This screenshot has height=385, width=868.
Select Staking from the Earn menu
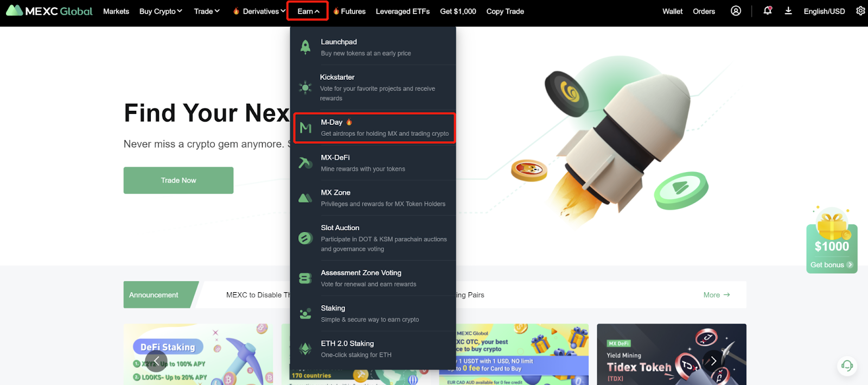pos(373,313)
